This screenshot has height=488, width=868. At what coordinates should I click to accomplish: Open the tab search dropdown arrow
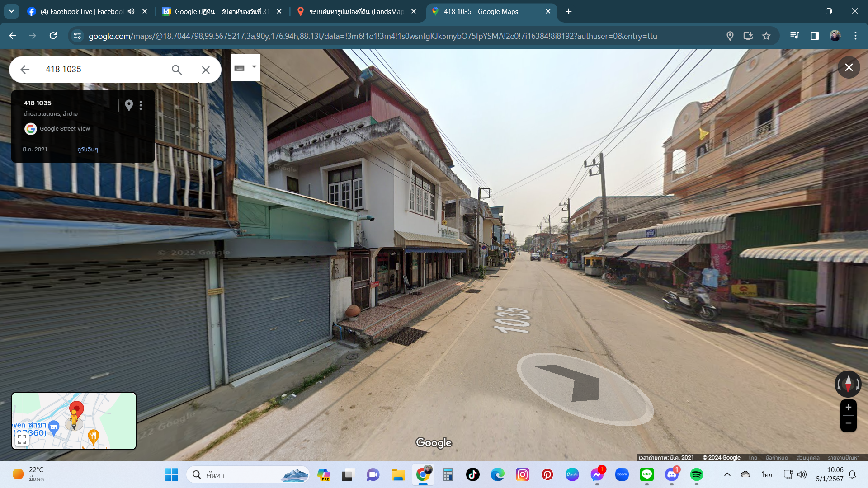[x=11, y=11]
